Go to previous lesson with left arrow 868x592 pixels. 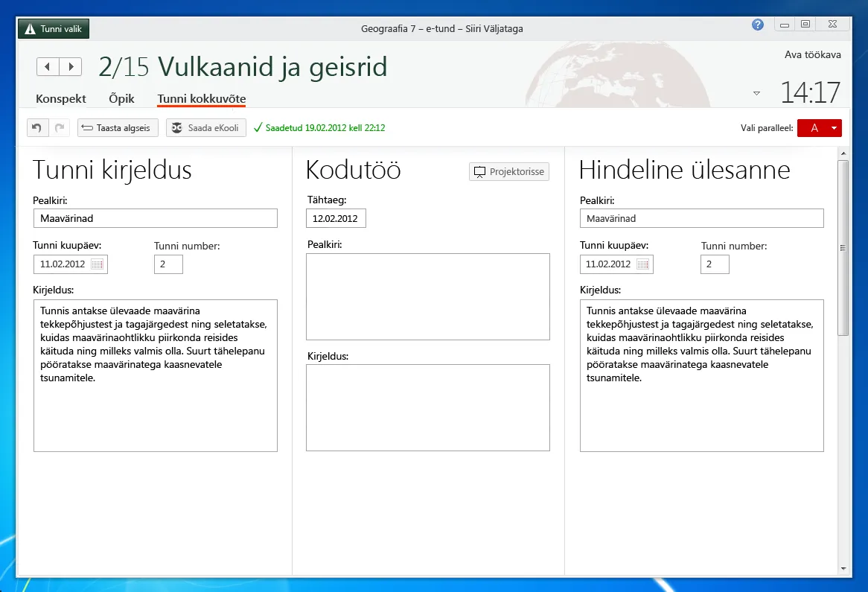pos(48,66)
